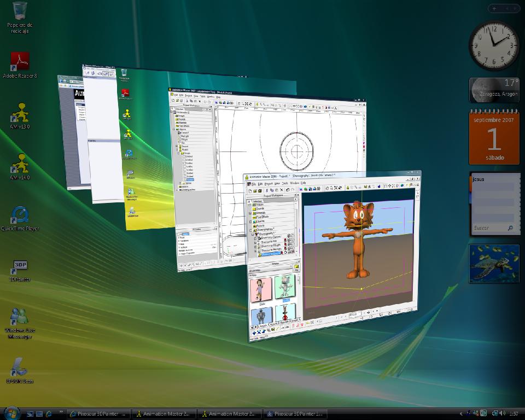Select the EPSON Scan desktop icon

20,370
